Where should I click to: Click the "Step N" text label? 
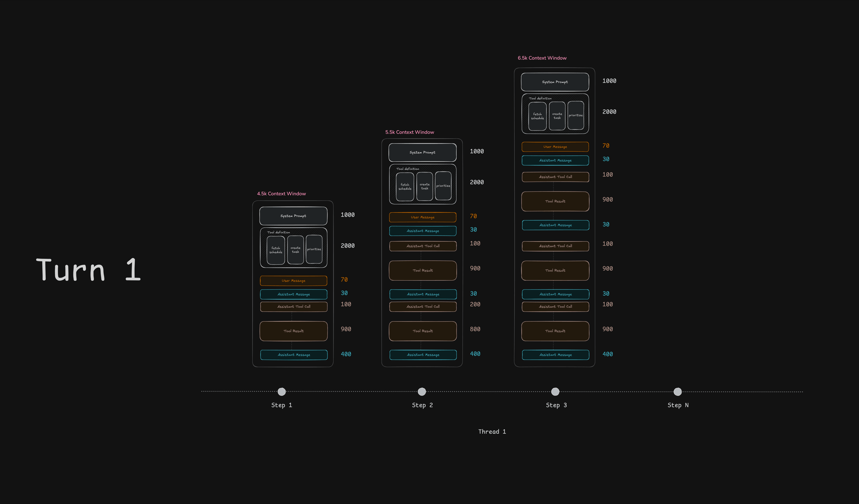(x=678, y=405)
